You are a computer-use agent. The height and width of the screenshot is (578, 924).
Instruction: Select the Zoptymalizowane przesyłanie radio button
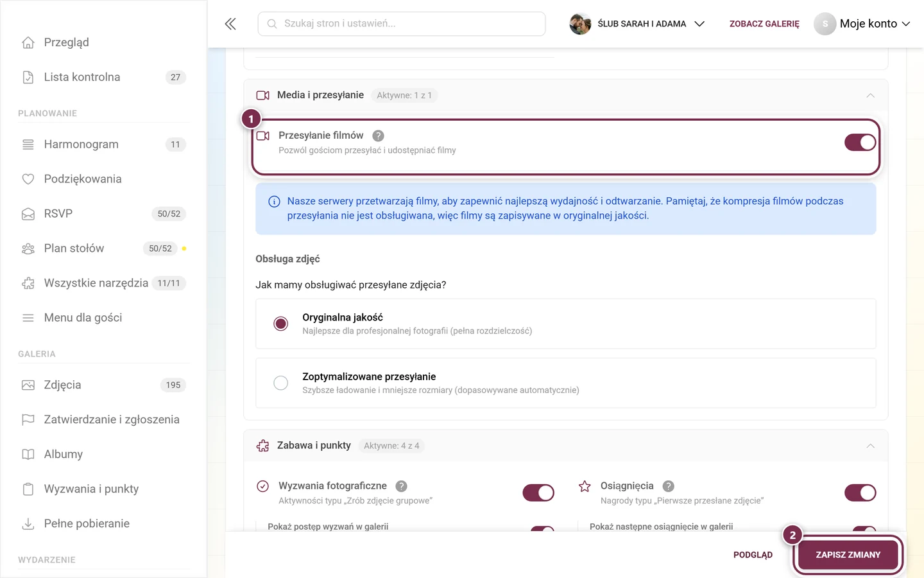tap(281, 383)
